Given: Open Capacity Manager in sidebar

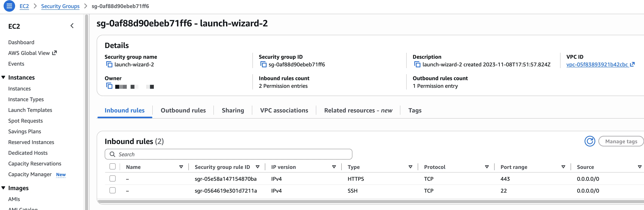Looking at the screenshot, I should [x=30, y=174].
